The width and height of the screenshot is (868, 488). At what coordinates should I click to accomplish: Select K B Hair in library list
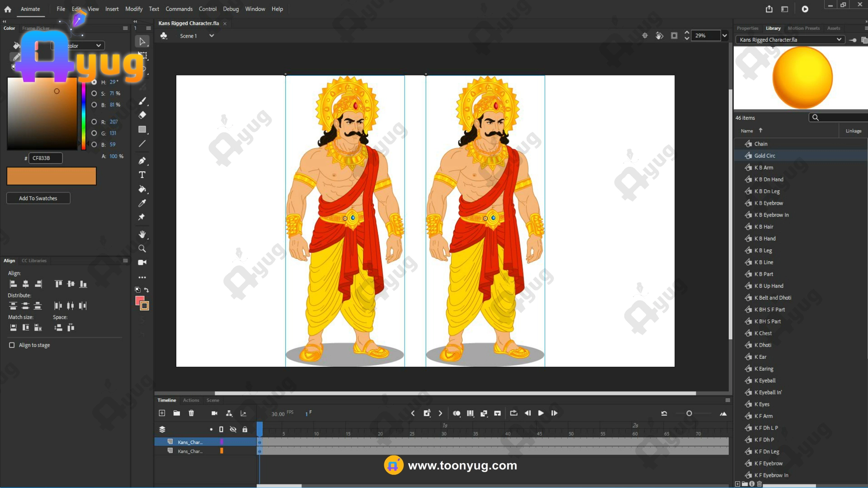[x=764, y=227]
